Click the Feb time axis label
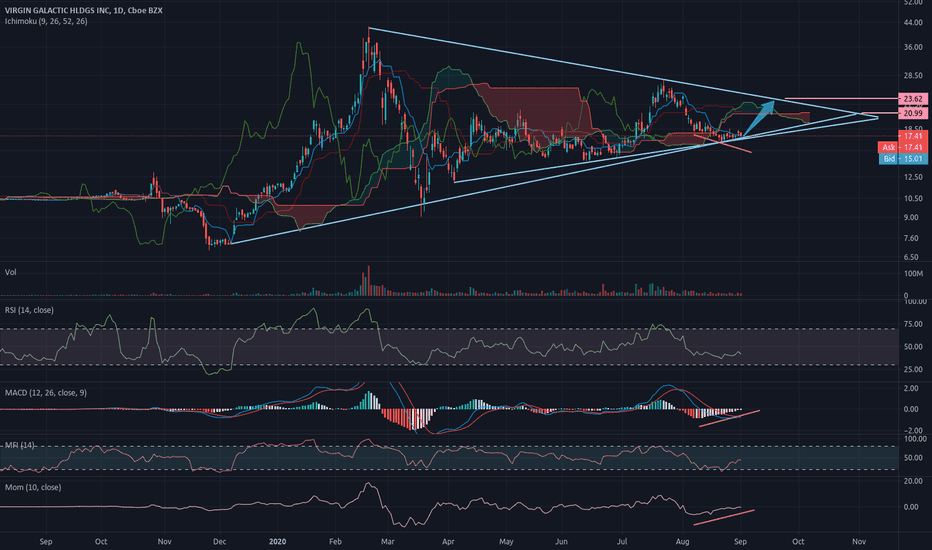Image resolution: width=932 pixels, height=550 pixels. pos(335,542)
